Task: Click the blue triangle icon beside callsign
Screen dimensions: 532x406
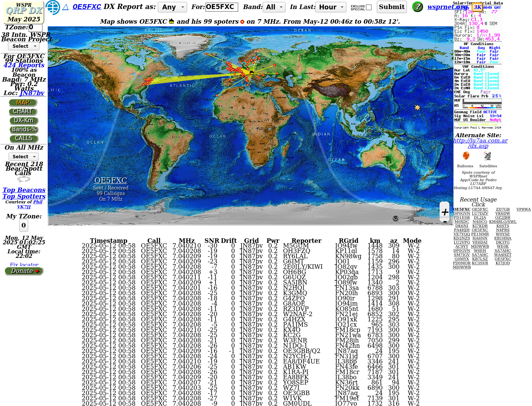Action: click(x=65, y=7)
